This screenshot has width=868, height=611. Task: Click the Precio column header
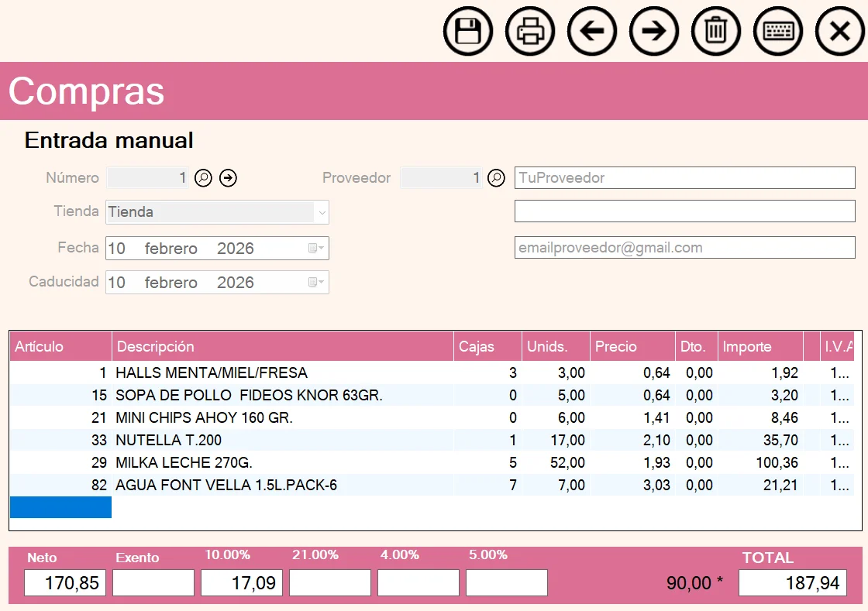(631, 346)
